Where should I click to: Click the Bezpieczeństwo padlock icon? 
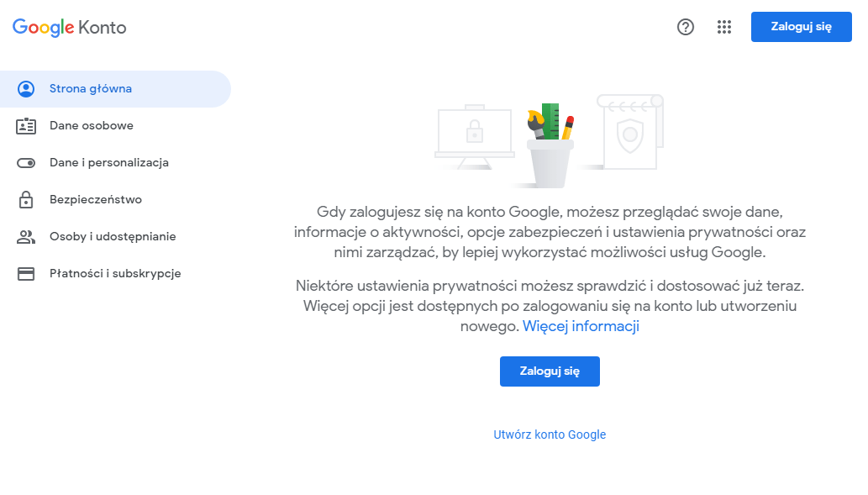pyautogui.click(x=26, y=200)
